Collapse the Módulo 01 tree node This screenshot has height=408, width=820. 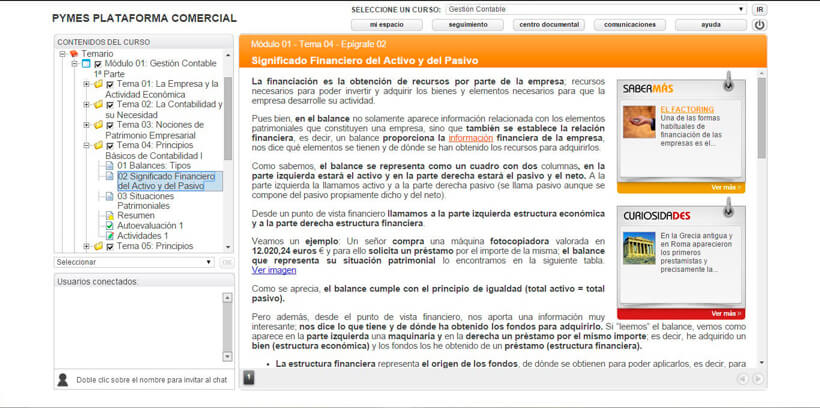75,64
